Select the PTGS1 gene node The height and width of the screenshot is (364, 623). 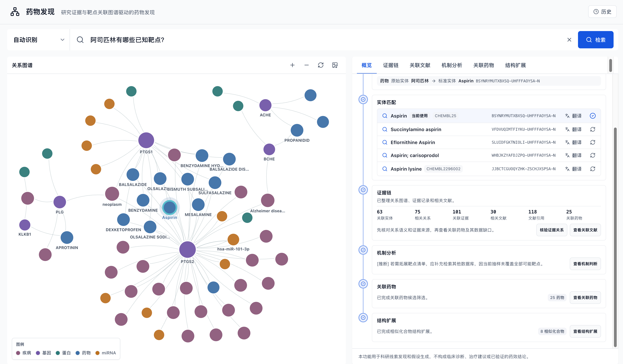tap(146, 140)
